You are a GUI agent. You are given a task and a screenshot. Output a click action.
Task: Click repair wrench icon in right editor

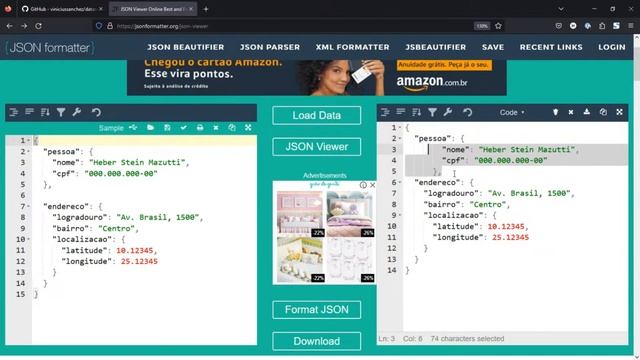[x=448, y=112]
